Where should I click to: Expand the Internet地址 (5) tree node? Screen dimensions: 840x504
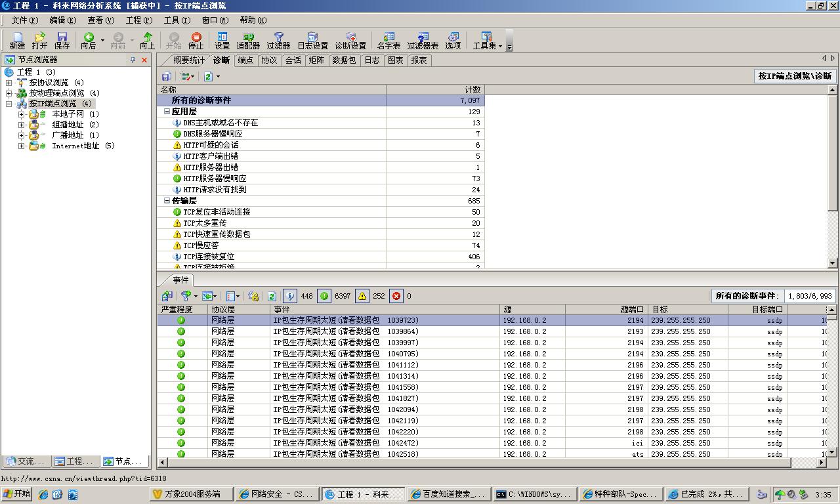pos(22,146)
